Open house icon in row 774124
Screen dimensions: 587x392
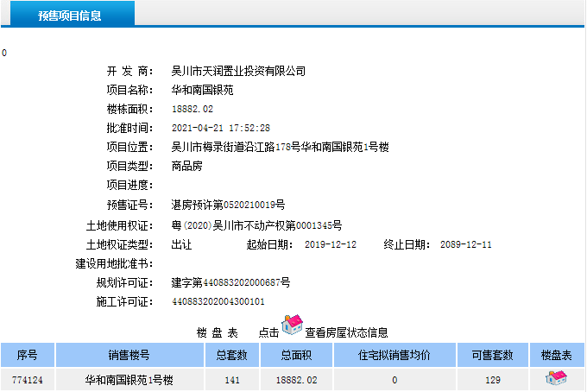pyautogui.click(x=556, y=378)
